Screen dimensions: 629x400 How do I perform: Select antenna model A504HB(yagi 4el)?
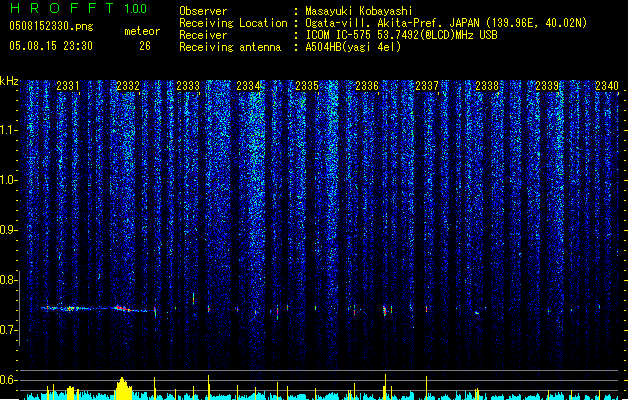point(353,47)
